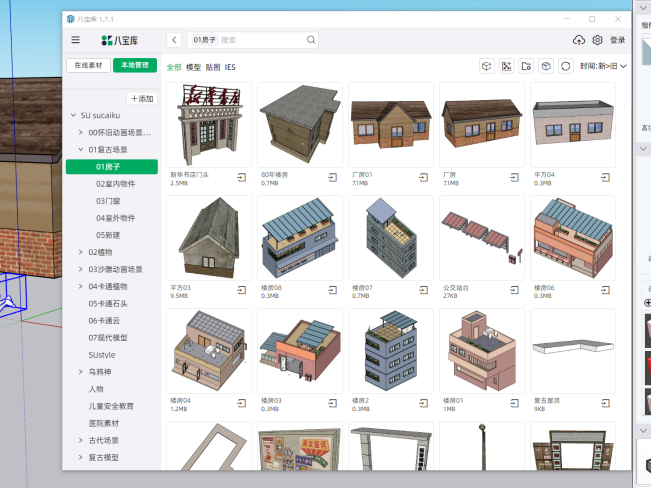The image size is (651, 488).
Task: Switch to the 本地管理 tab
Action: 135,65
